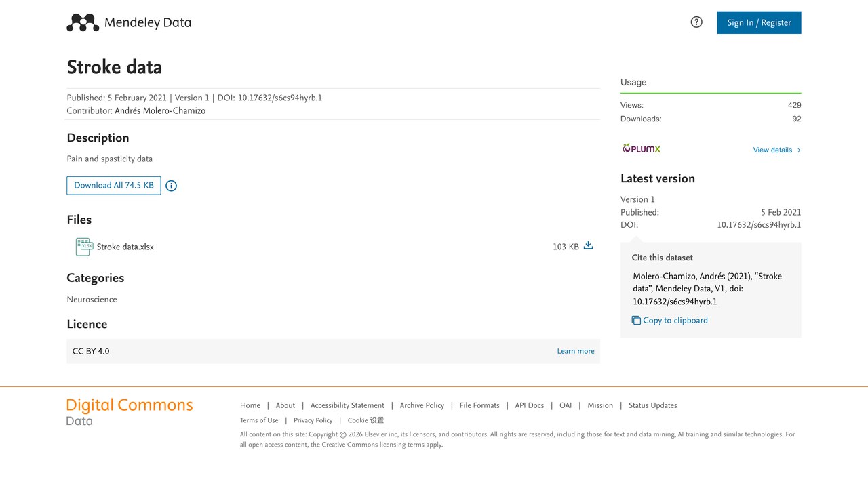The image size is (868, 488).
Task: Open Learn more about CC BY 4.0
Action: point(576,351)
